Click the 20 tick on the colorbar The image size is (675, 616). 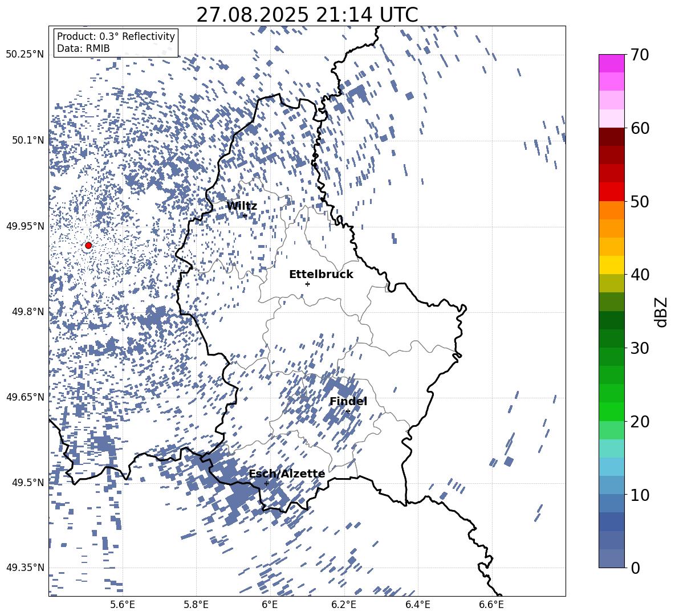[640, 421]
